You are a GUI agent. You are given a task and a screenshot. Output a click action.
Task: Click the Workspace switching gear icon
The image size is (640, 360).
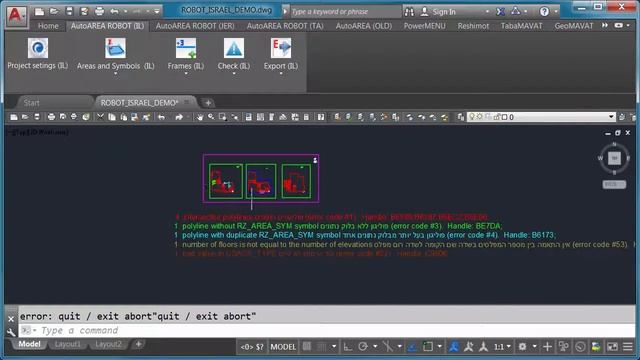click(x=522, y=347)
